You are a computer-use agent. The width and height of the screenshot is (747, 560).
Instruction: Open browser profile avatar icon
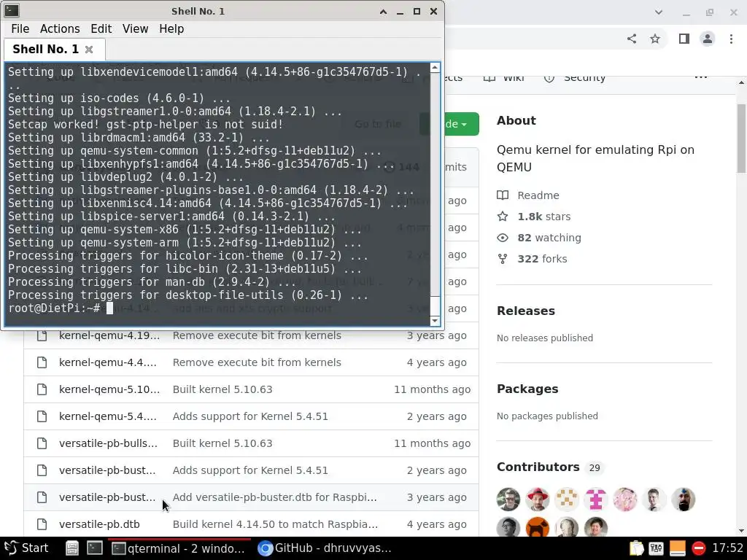tap(708, 39)
